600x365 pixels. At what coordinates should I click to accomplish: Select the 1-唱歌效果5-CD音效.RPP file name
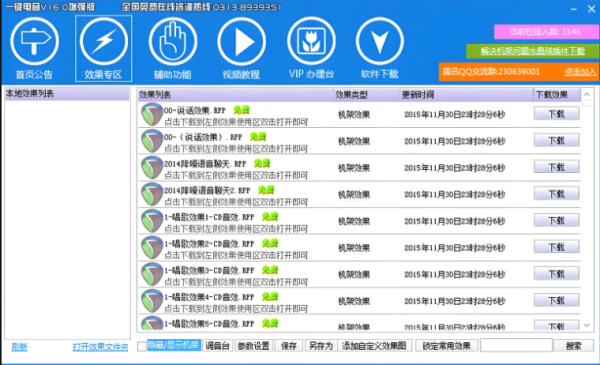[209, 324]
